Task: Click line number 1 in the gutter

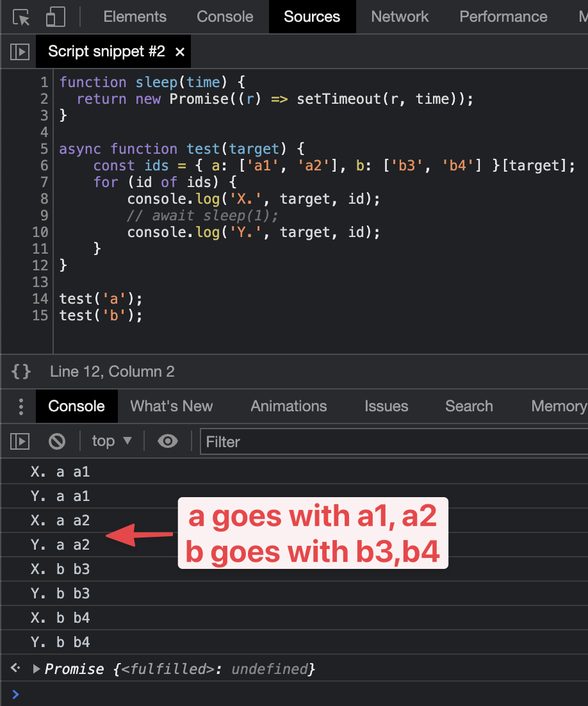Action: 44,83
